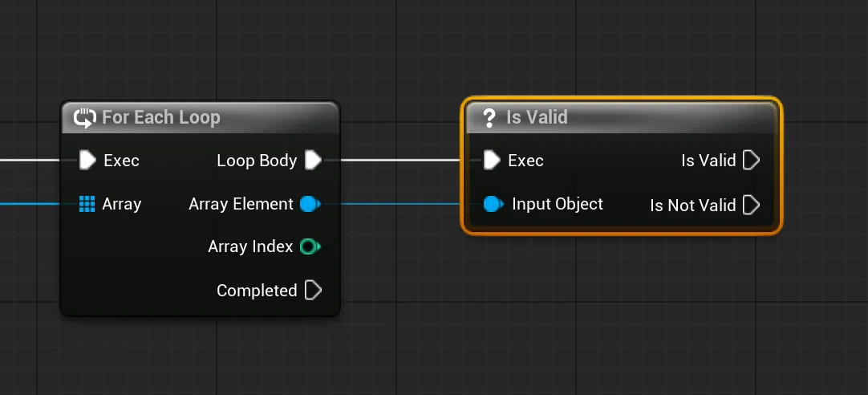Click the Array Index label text

click(250, 246)
